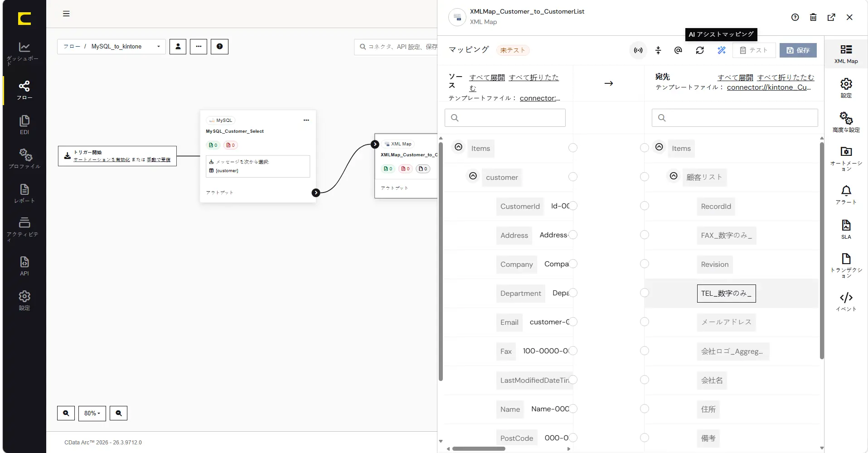Image resolution: width=868 pixels, height=453 pixels.
Task: Open the Advanced Settings tab
Action: tap(846, 122)
